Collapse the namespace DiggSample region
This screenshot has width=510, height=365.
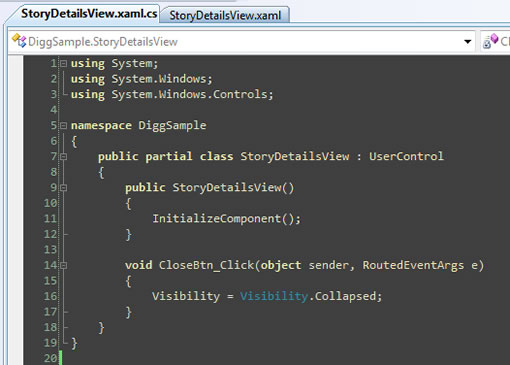pyautogui.click(x=63, y=125)
